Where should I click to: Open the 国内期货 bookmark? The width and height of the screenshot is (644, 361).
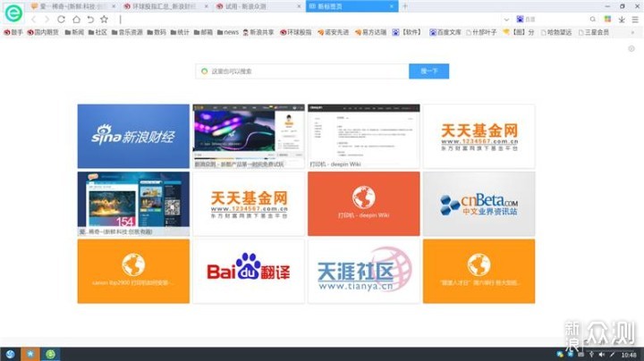tap(43, 32)
